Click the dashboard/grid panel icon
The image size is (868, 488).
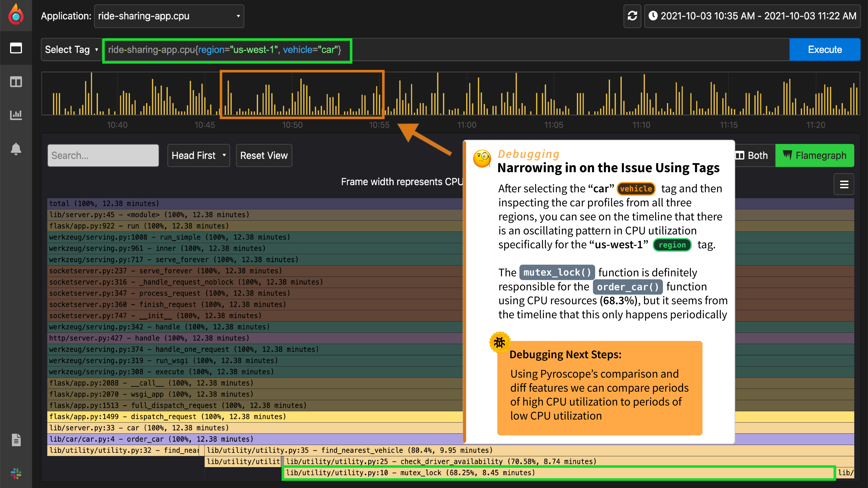[16, 82]
